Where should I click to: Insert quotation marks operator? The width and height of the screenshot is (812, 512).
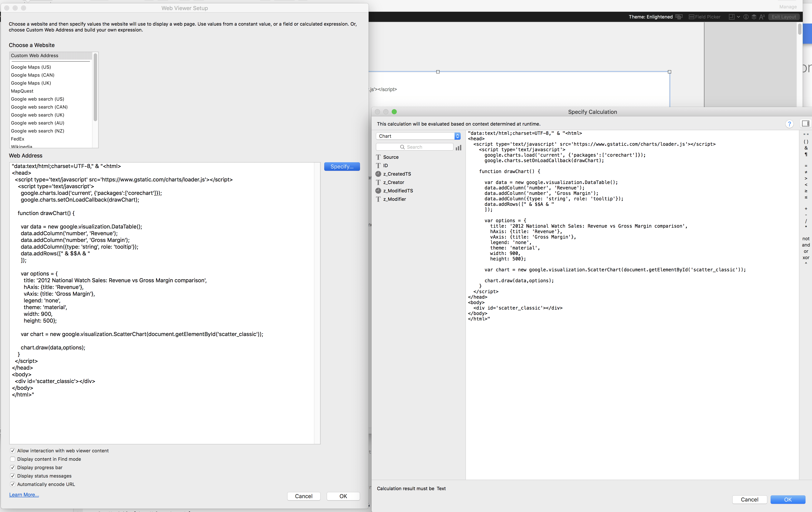click(x=806, y=135)
